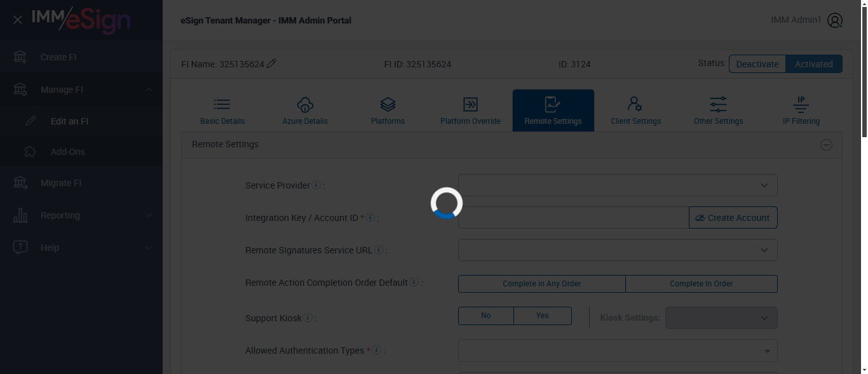Viewport: 868px width, 374px height.
Task: Open Migrate FI in sidebar
Action: pos(81,183)
